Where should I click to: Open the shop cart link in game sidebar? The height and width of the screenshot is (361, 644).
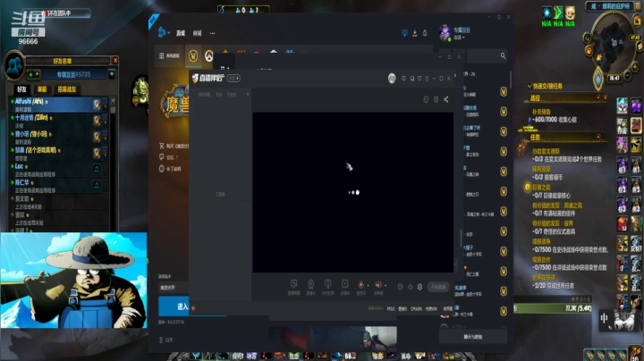(174, 146)
